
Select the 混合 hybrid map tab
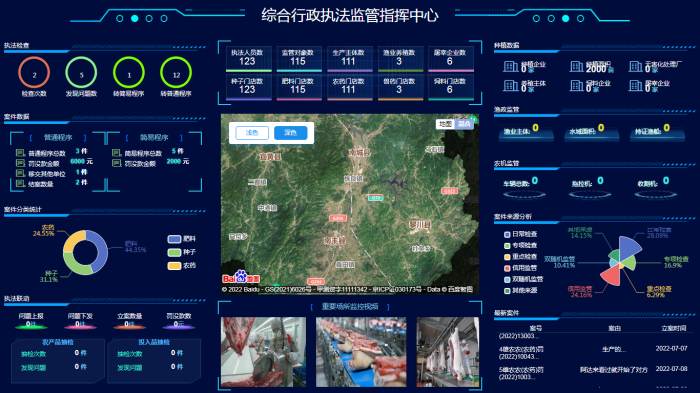tap(465, 124)
